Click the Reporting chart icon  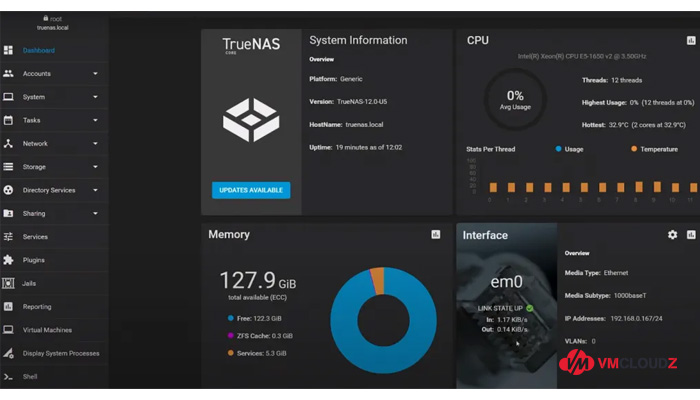click(8, 306)
